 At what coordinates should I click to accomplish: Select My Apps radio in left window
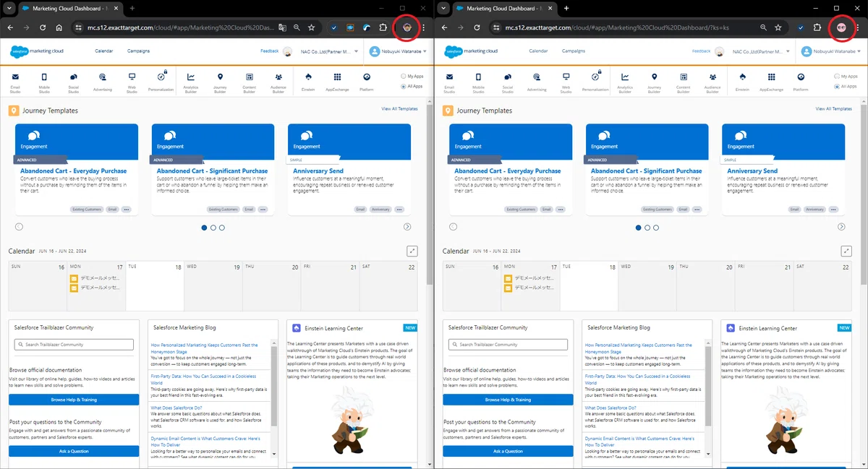point(403,76)
